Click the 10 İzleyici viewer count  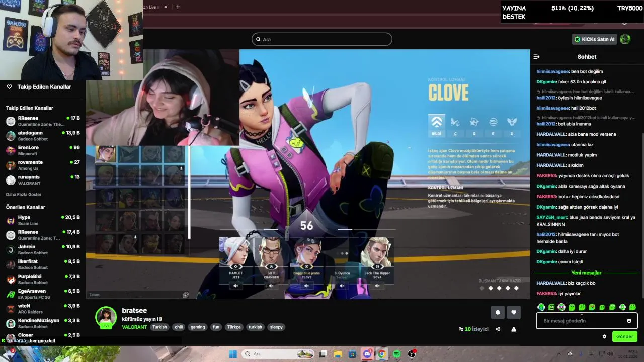click(x=473, y=329)
